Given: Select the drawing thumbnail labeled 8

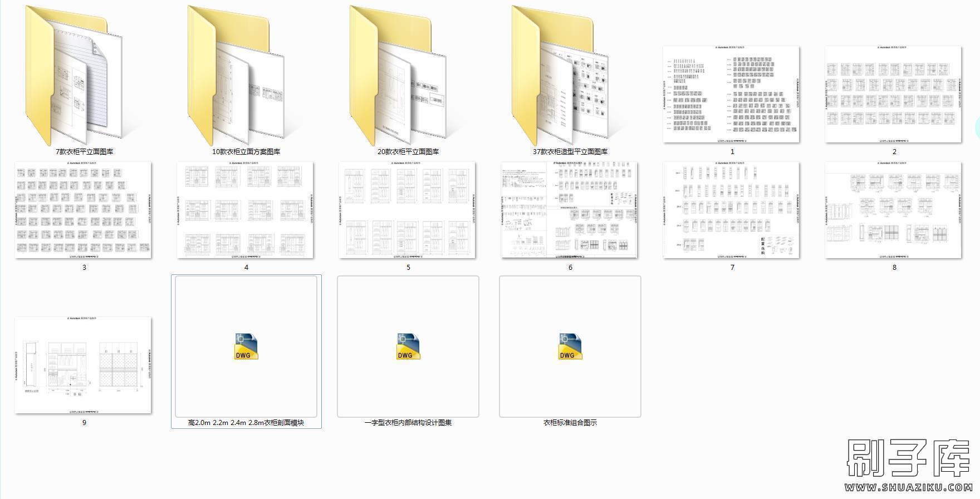Looking at the screenshot, I should [894, 210].
